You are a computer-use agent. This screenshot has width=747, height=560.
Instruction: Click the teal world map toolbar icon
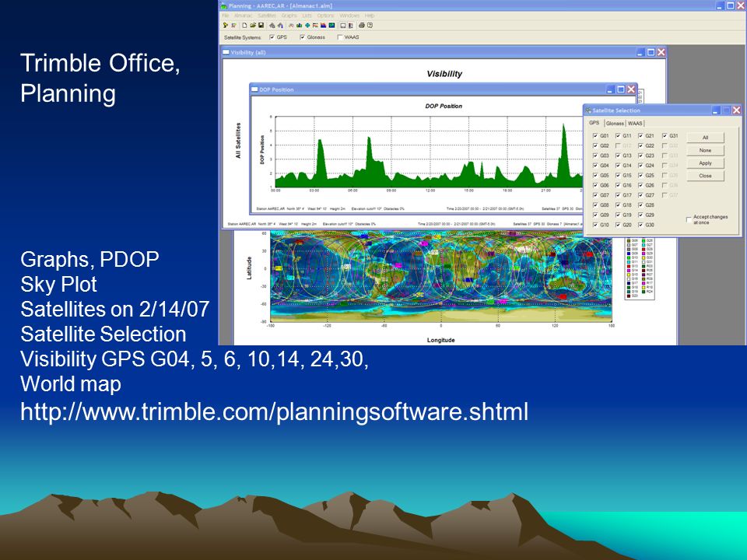(x=331, y=25)
